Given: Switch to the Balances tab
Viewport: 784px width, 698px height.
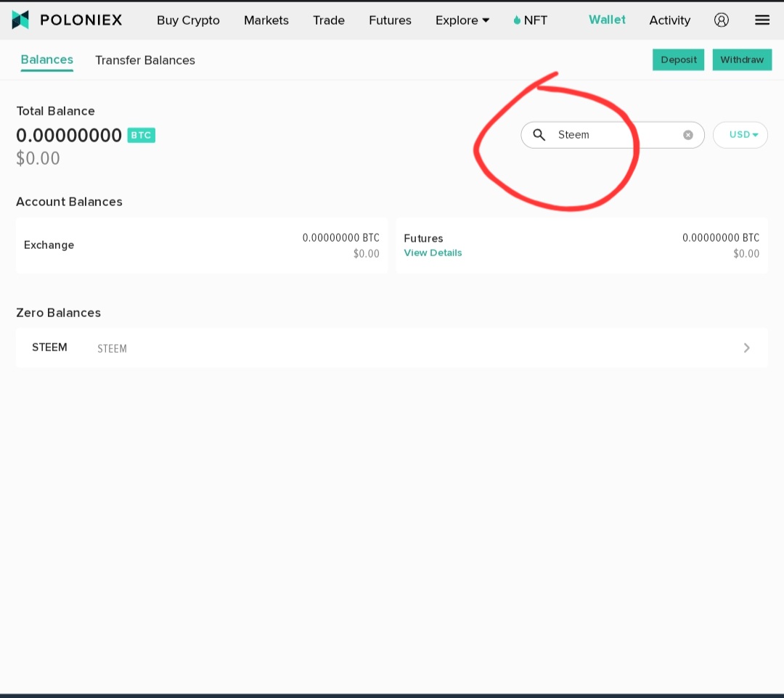Looking at the screenshot, I should pos(47,60).
